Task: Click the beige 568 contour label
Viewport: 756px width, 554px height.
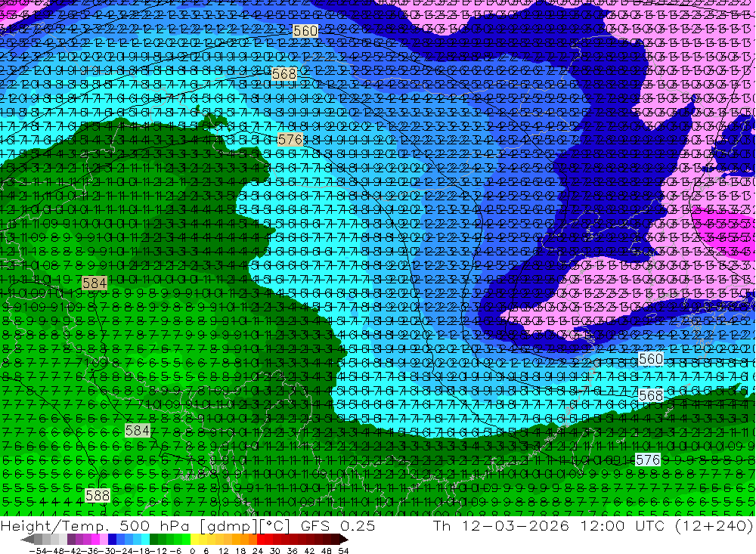Action: tap(284, 74)
